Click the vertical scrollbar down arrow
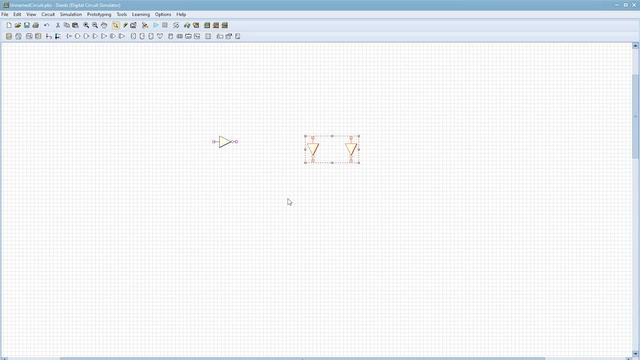This screenshot has height=360, width=640. pyautogui.click(x=636, y=353)
